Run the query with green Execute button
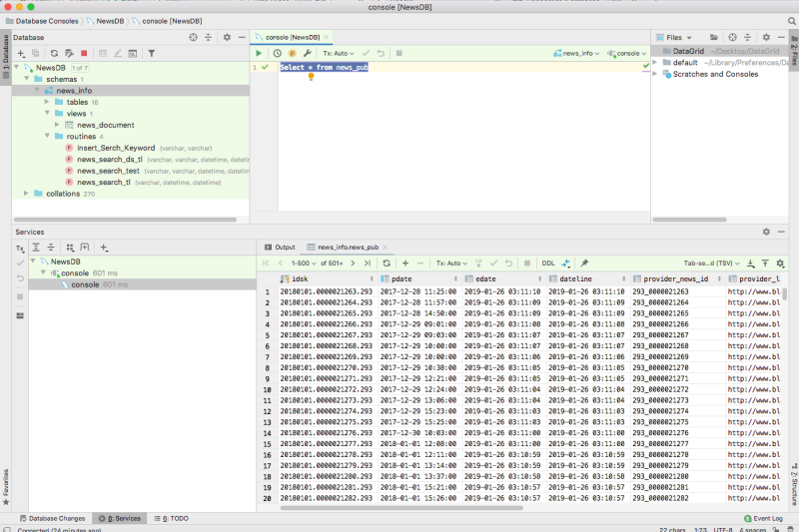Viewport: 799px width, 532px height. click(x=259, y=53)
